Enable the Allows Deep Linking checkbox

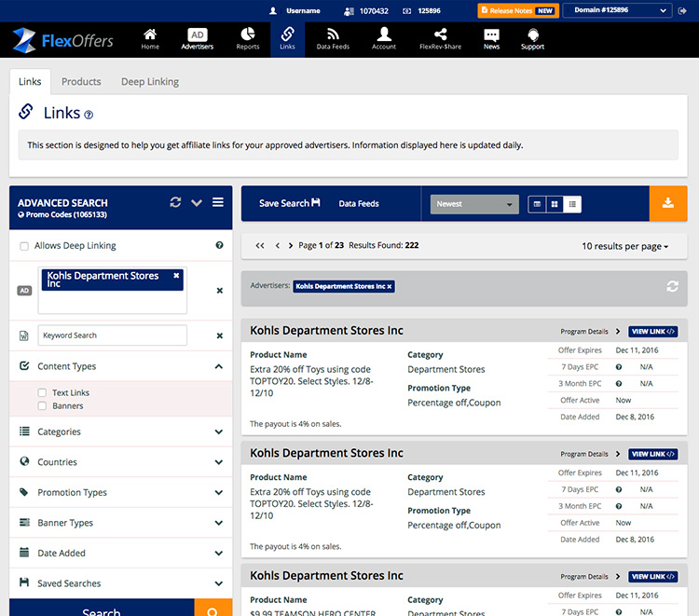[x=24, y=246]
